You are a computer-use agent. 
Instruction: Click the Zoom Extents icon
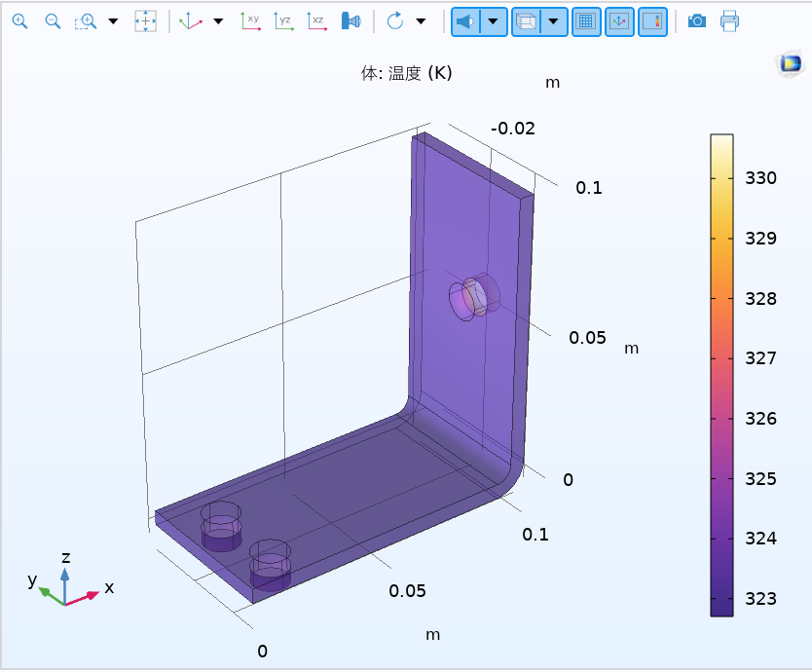tap(145, 20)
